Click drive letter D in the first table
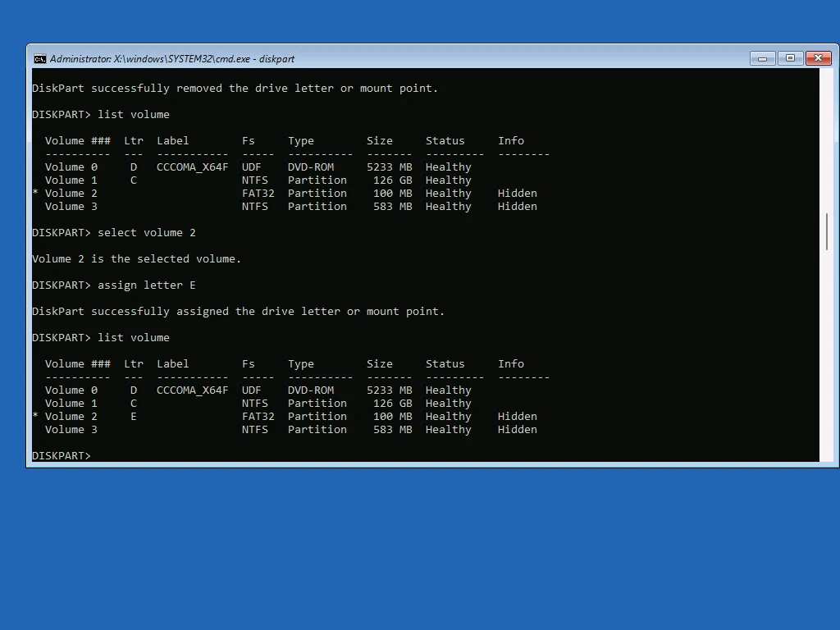This screenshot has height=630, width=840. click(x=134, y=167)
